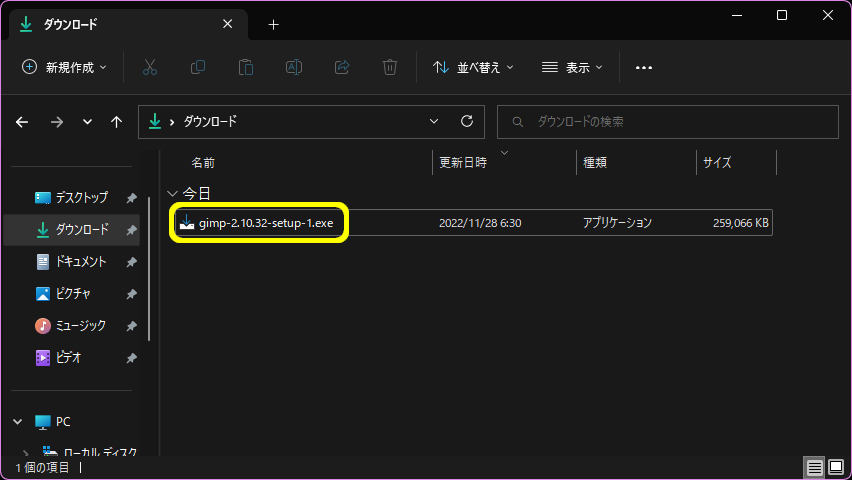Click the gimp setup file icon
Viewport: 852px width, 480px height.
point(187,222)
